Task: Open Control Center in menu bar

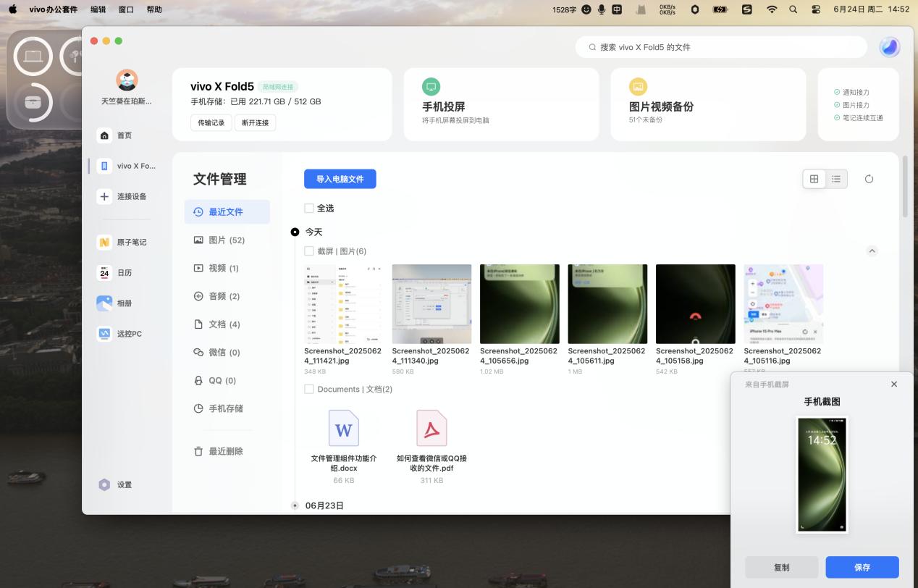Action: [x=816, y=9]
